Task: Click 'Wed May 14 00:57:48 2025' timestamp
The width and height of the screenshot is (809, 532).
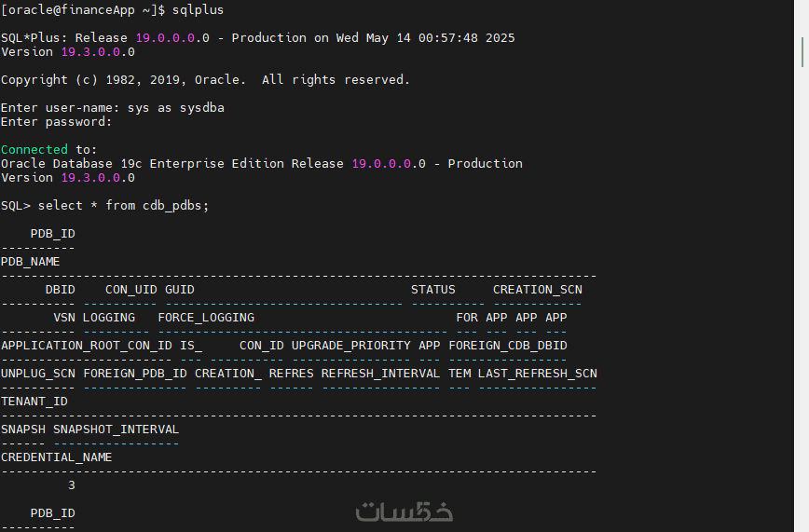Action: [x=425, y=38]
